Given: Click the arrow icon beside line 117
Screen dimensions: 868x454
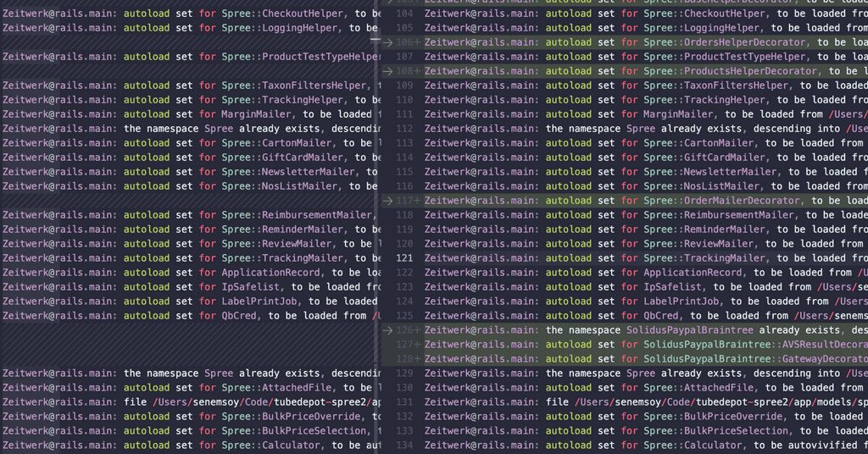Looking at the screenshot, I should tap(387, 201).
